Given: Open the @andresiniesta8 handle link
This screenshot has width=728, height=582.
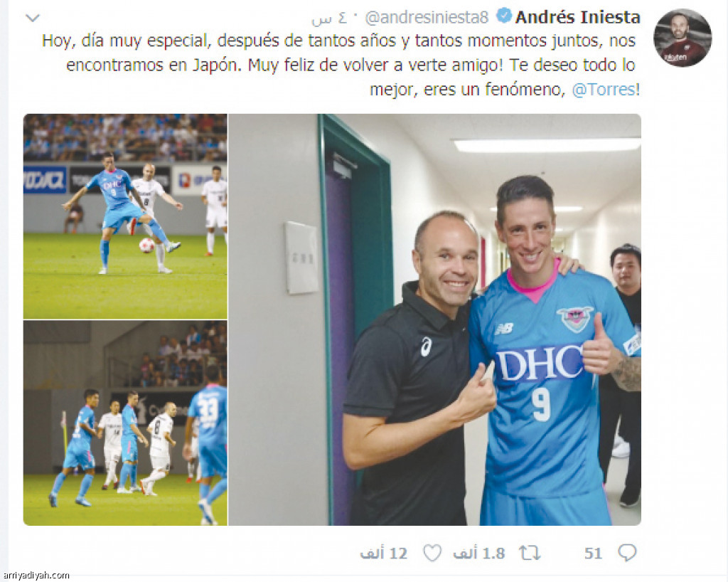Looking at the screenshot, I should click(427, 18).
